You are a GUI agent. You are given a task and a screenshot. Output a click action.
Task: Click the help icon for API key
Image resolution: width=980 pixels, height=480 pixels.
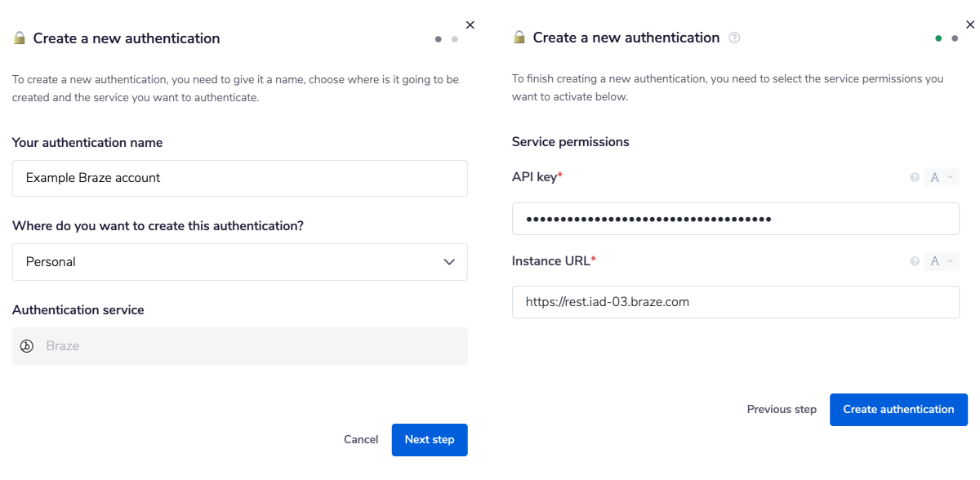click(915, 177)
